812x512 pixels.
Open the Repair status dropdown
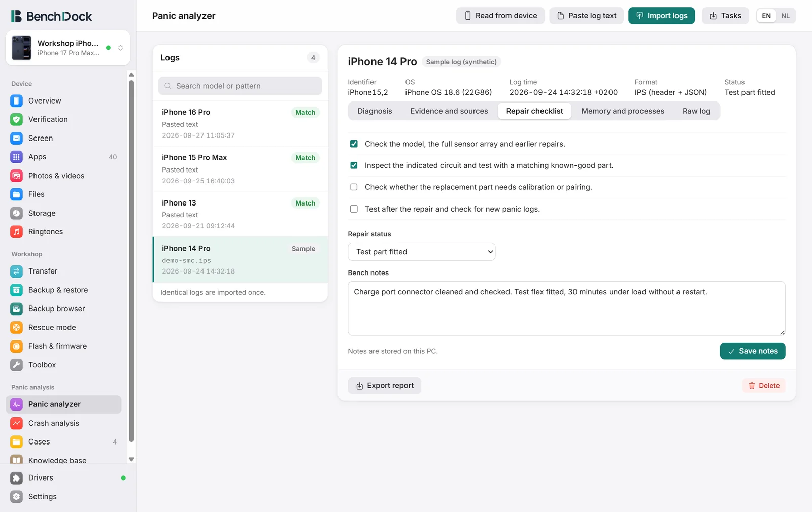point(422,252)
